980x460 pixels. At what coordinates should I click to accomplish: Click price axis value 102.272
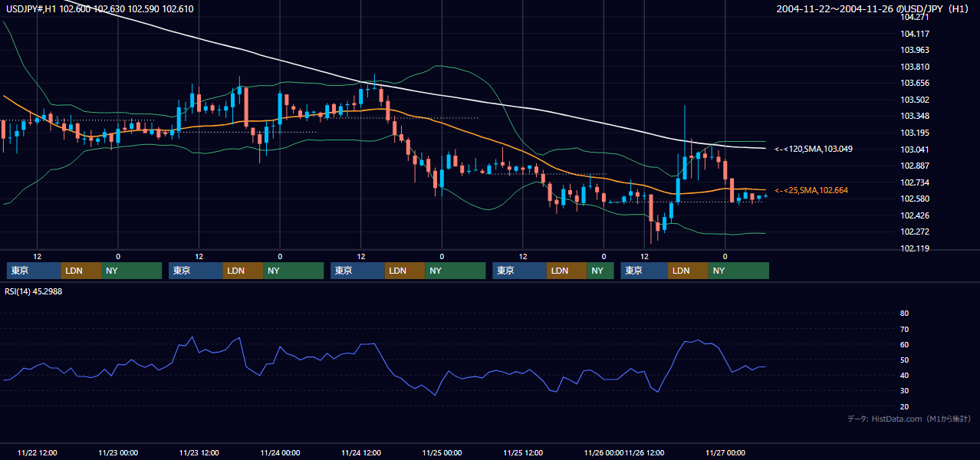pos(915,232)
